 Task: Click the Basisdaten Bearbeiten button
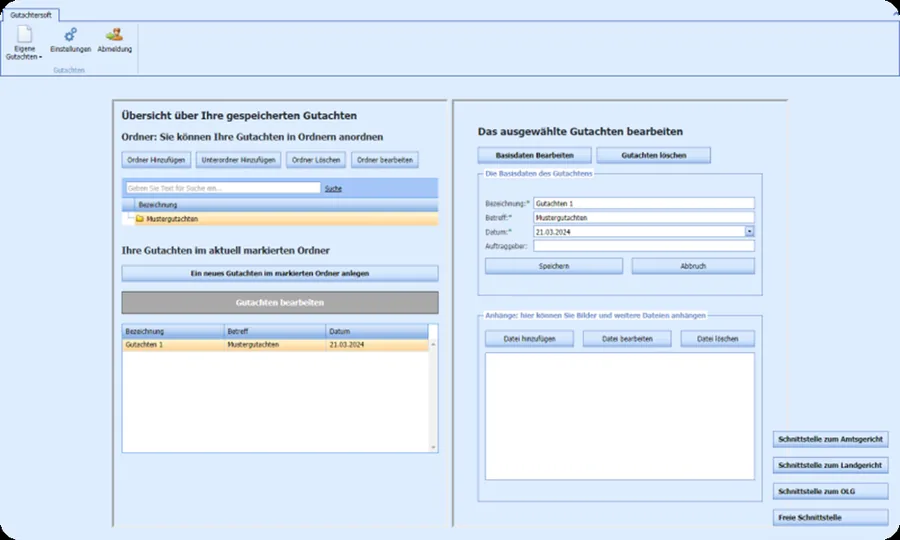click(534, 155)
